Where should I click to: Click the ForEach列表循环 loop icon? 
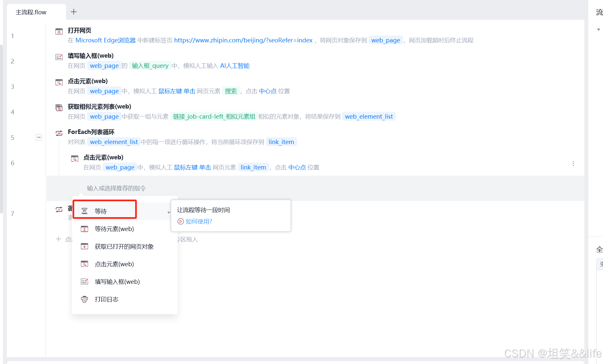pos(59,133)
